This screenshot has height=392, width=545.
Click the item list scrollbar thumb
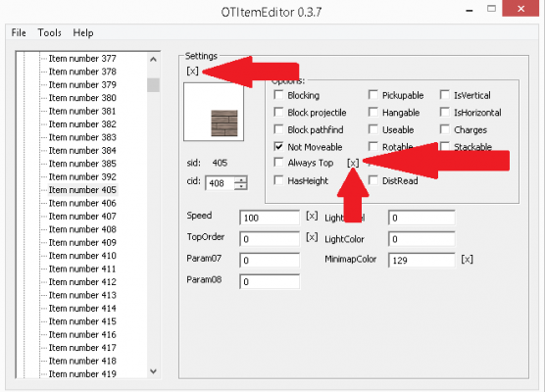pos(153,85)
